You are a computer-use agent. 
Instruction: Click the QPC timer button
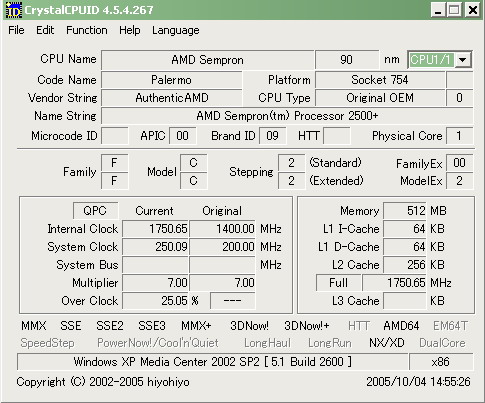pyautogui.click(x=95, y=211)
